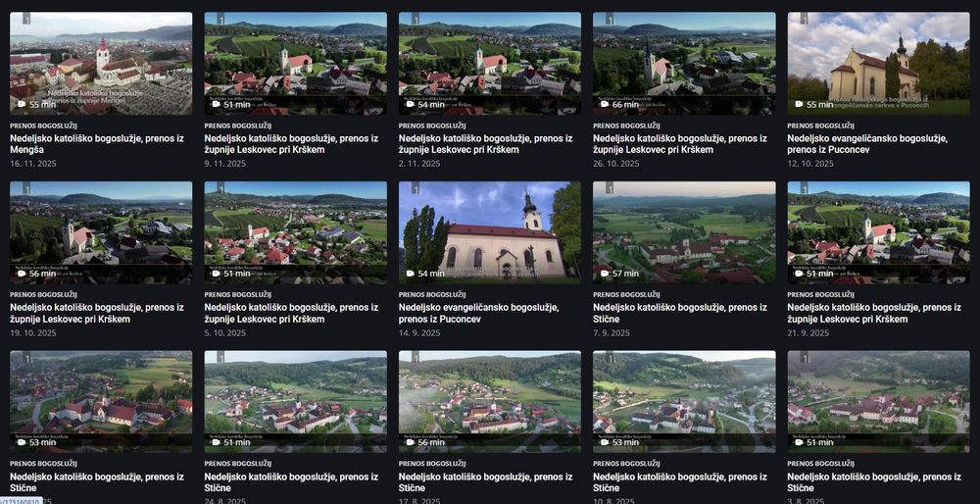Viewport: 980px width, 504px height.
Task: Click video icon on 19. 10. Leskovec thumbnail
Action: pyautogui.click(x=22, y=274)
